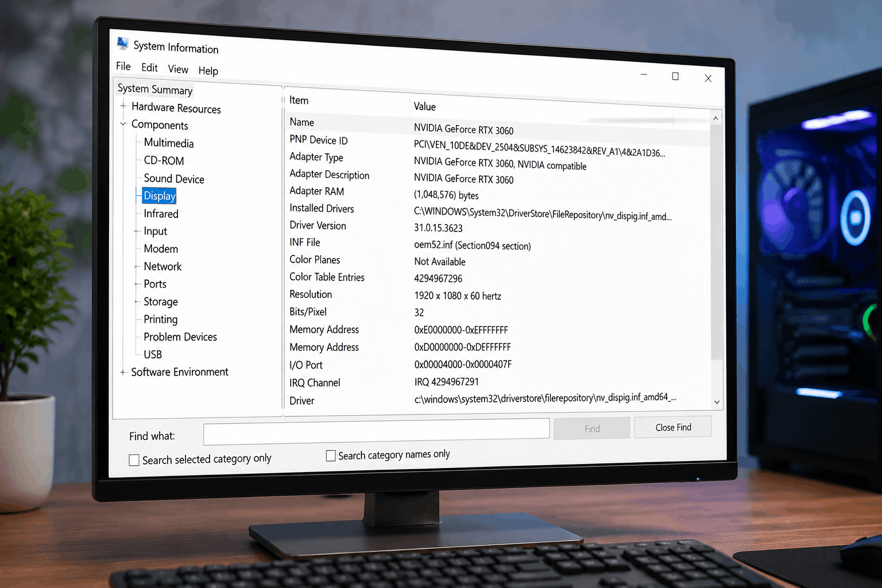
Task: Click the scroll up arrow in details pane
Action: pyautogui.click(x=715, y=118)
